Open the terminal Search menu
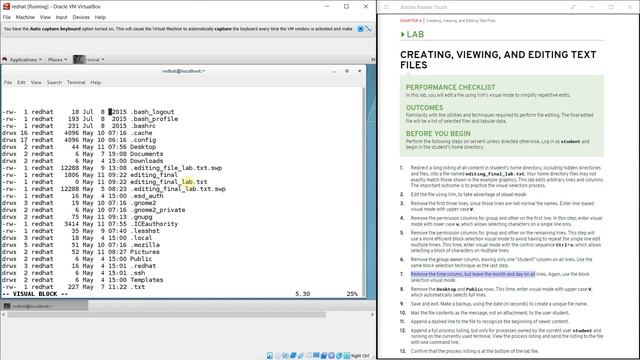 pyautogui.click(x=54, y=82)
